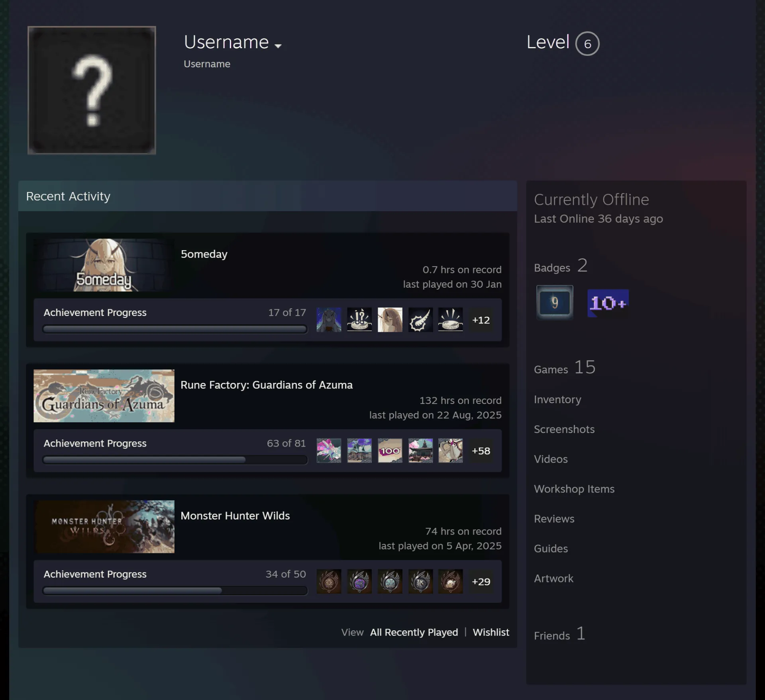Open the Badges section link
The image size is (765, 700).
click(561, 266)
